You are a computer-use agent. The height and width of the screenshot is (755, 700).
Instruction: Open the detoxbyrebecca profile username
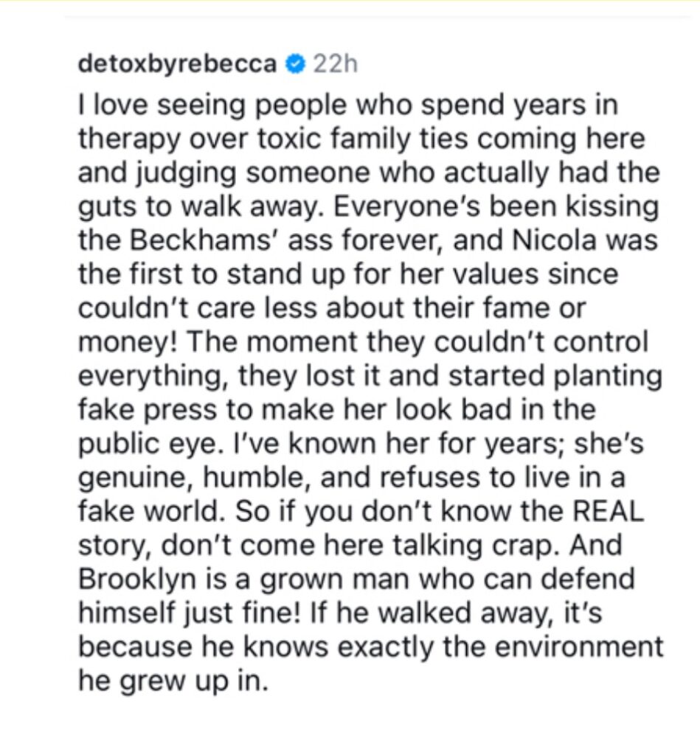pyautogui.click(x=177, y=64)
